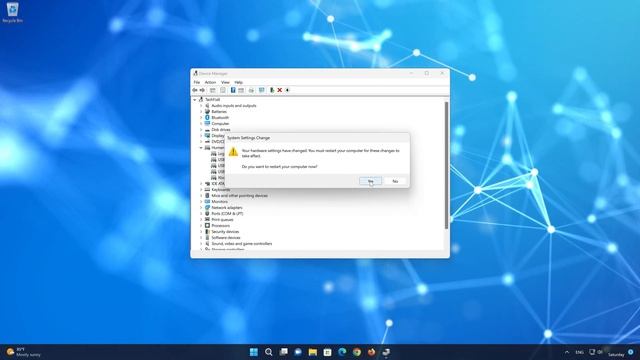Expand the Batteries category
Image resolution: width=640 pixels, height=360 pixels.
click(201, 111)
